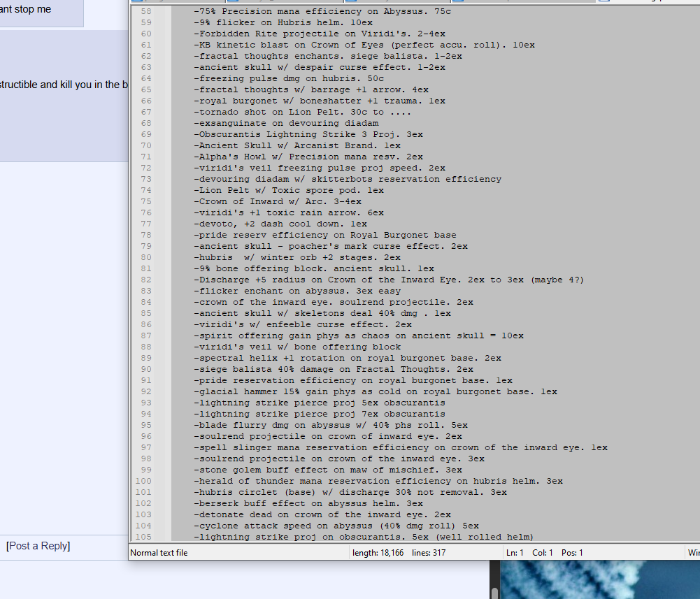Click the line '-viridi's veil w/ bone offering block'
This screenshot has height=599, width=700.
click(297, 347)
